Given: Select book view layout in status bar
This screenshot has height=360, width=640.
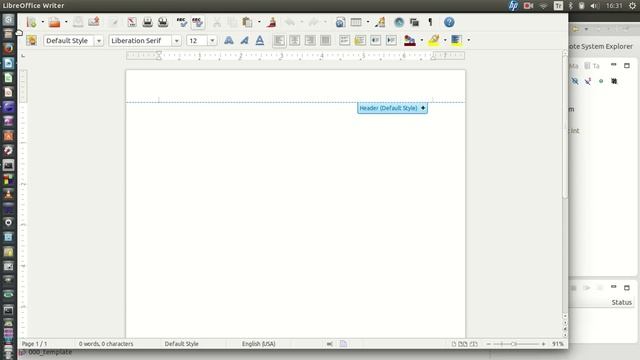Looking at the screenshot, I should tap(473, 344).
